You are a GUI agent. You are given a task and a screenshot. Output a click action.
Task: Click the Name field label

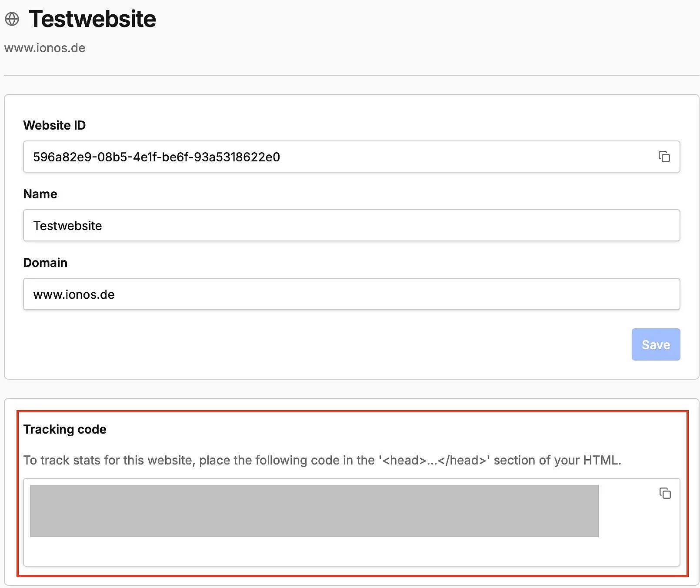pos(40,194)
